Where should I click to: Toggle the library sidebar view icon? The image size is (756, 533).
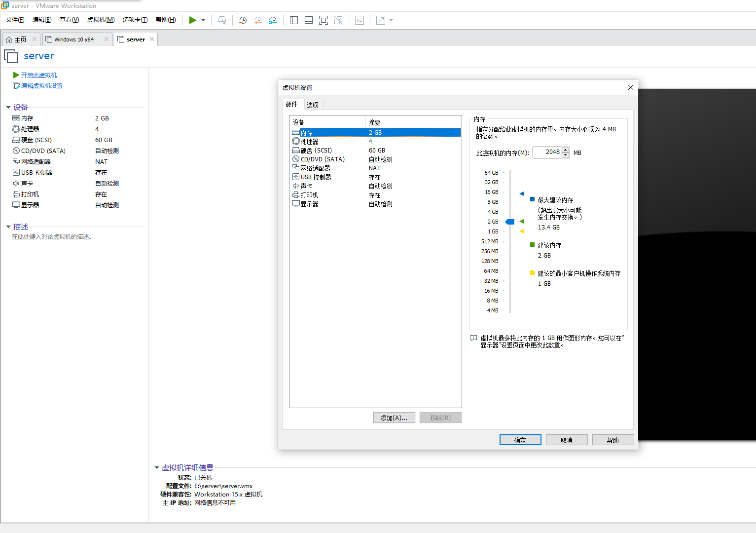294,20
